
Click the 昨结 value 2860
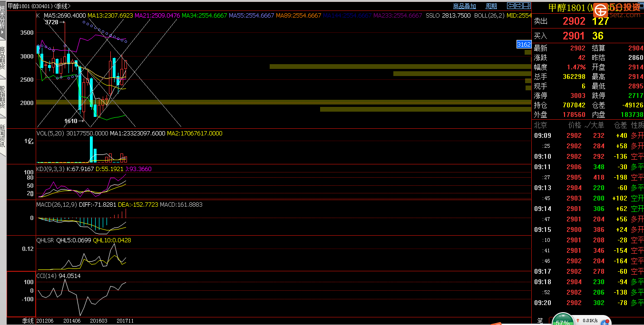pos(635,57)
